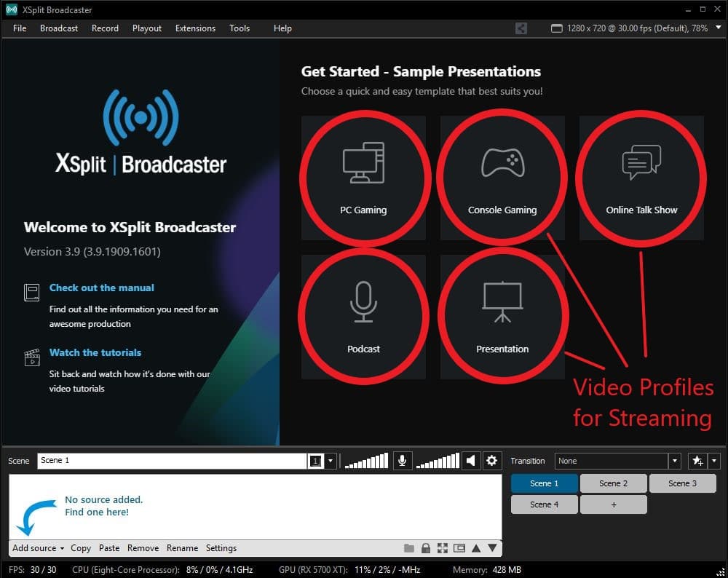Open the Broadcast menu
Viewport: 728px width, 578px height.
pyautogui.click(x=59, y=28)
